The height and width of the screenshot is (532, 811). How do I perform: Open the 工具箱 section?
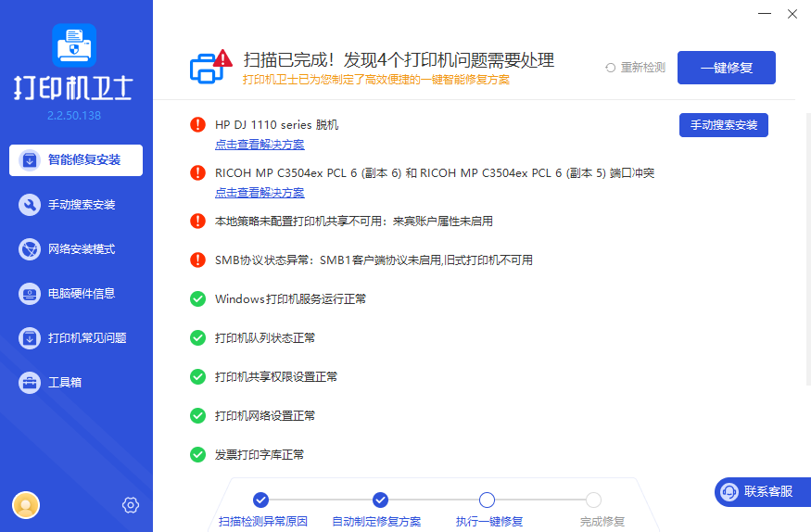[76, 383]
